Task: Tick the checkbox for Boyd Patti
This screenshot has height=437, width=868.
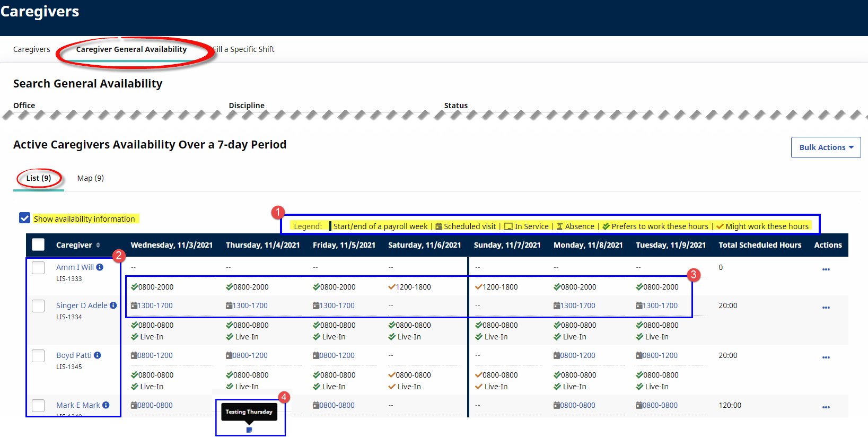Action: point(38,356)
